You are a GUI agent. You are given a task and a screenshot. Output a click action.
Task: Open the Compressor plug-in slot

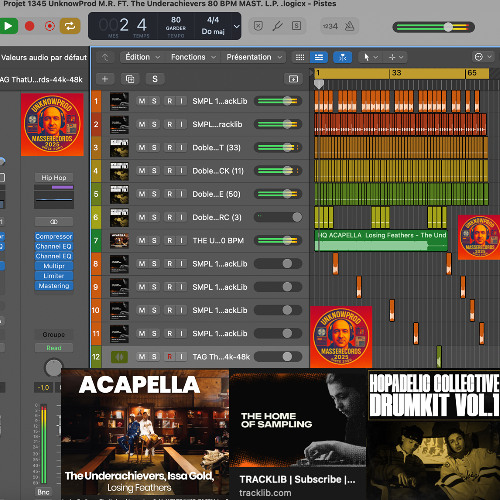[x=54, y=236]
